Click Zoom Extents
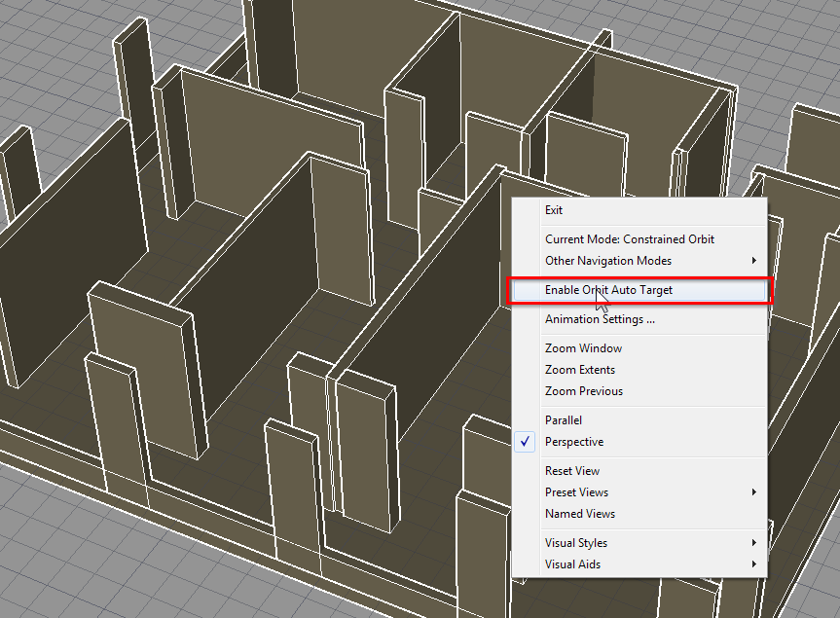The width and height of the screenshot is (840, 618). click(x=580, y=370)
